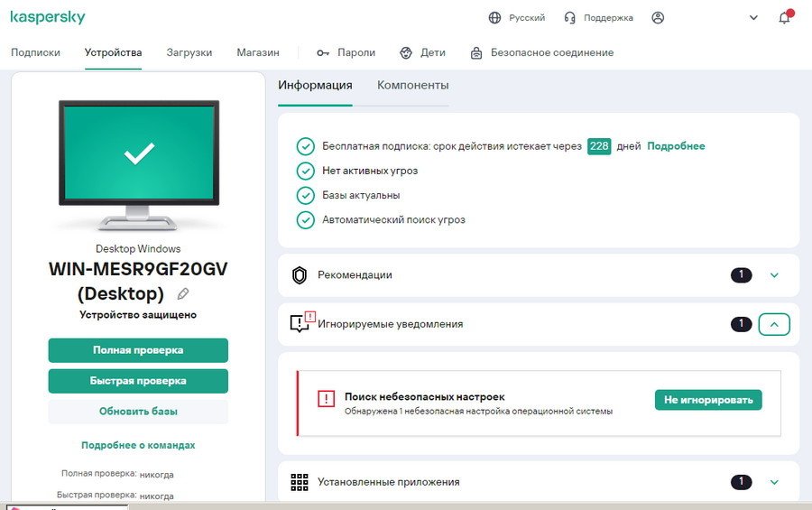Open Подробнее о командах link

(138, 445)
